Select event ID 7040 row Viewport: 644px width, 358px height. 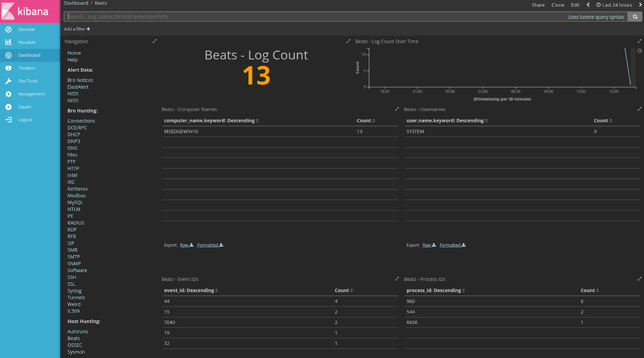280,322
